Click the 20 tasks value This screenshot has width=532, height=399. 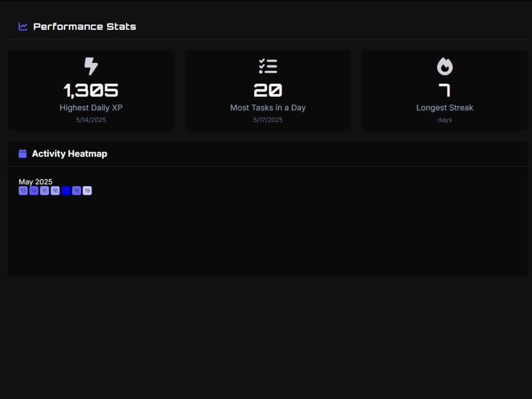(268, 90)
